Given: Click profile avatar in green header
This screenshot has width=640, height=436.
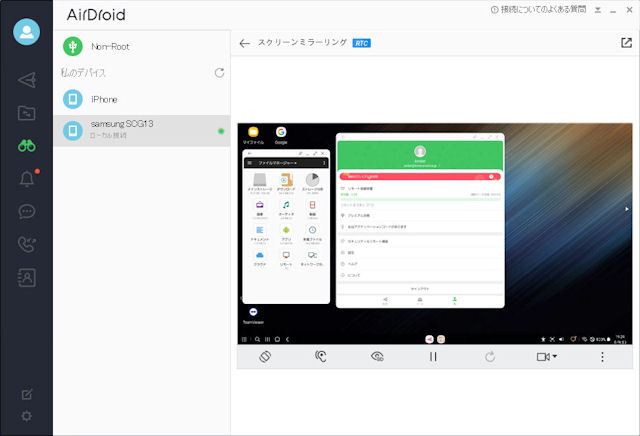Looking at the screenshot, I should 420,151.
